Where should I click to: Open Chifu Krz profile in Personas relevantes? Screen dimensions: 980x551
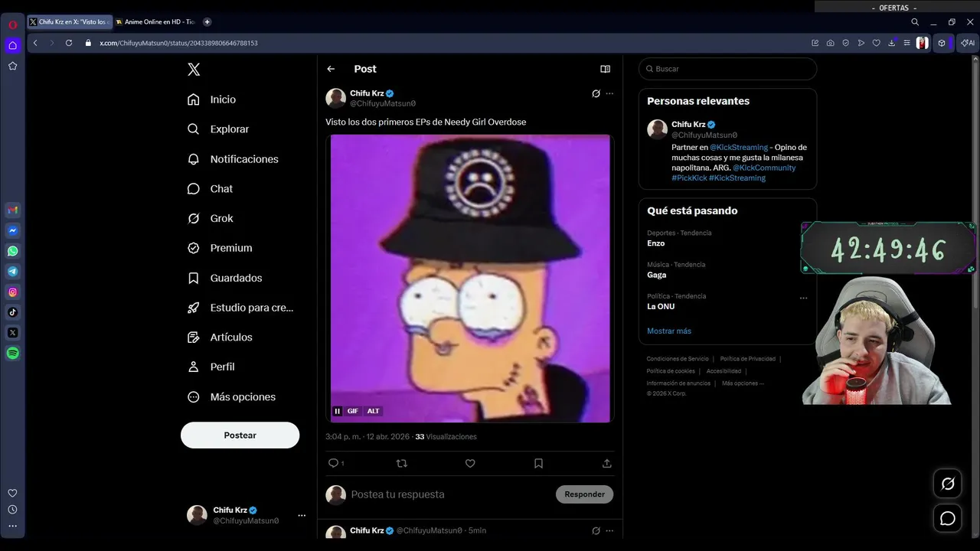click(x=688, y=124)
